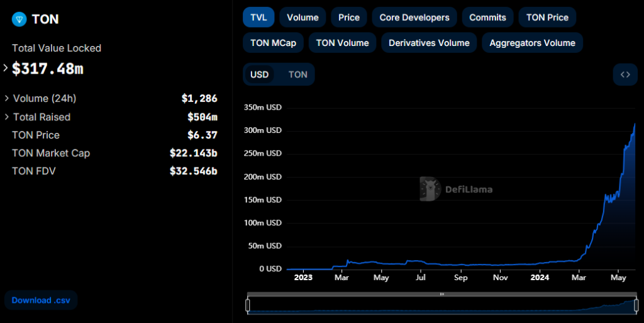Enable TON Volume chart overlay
Screen dimensions: 644x323
tap(343, 43)
